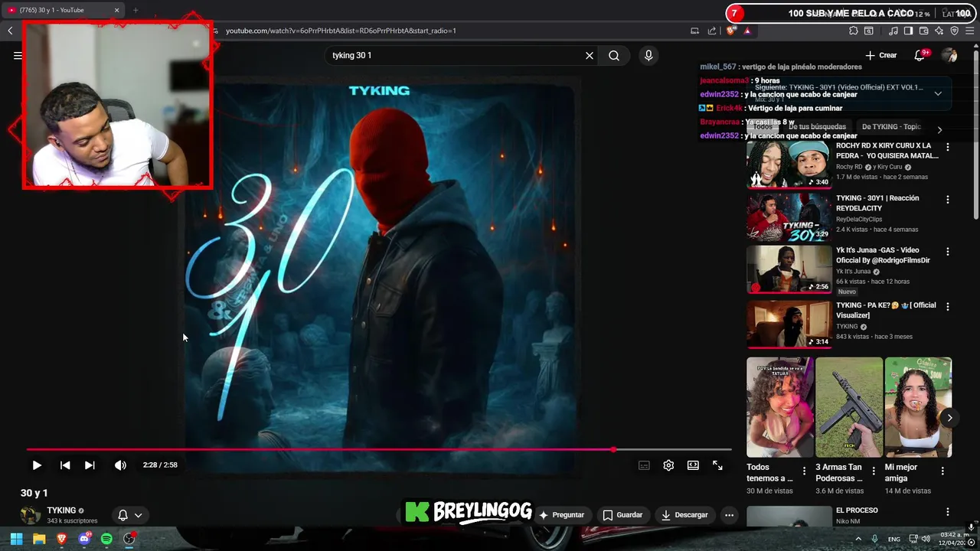Image resolution: width=980 pixels, height=551 pixels.
Task: Open the player settings gear
Action: click(x=668, y=465)
